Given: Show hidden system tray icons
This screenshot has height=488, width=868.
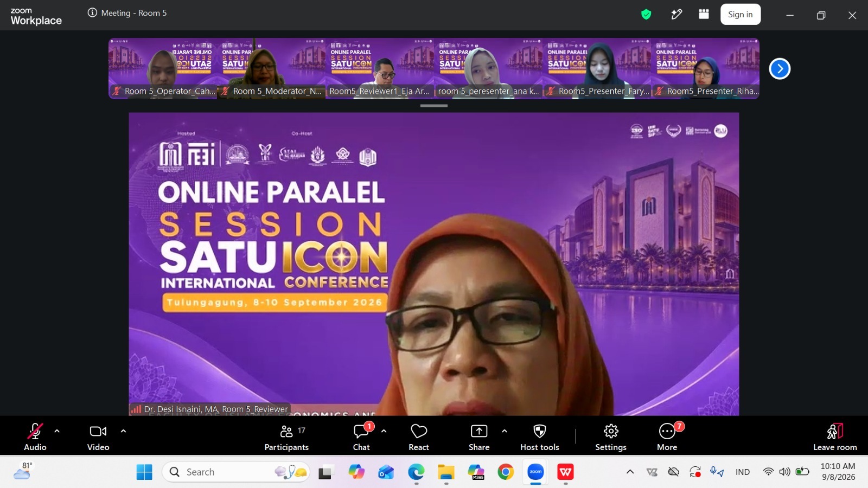Looking at the screenshot, I should (x=630, y=472).
